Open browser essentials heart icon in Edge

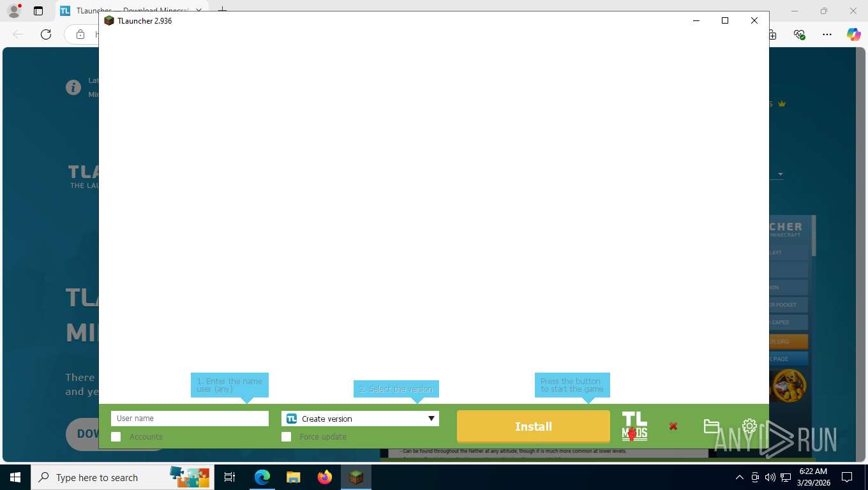[x=799, y=34]
